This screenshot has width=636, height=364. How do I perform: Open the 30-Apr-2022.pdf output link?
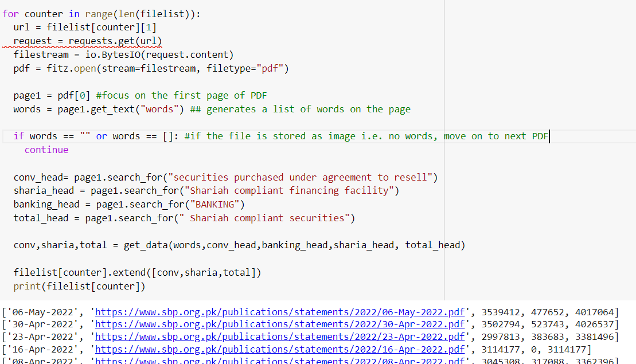pos(279,324)
